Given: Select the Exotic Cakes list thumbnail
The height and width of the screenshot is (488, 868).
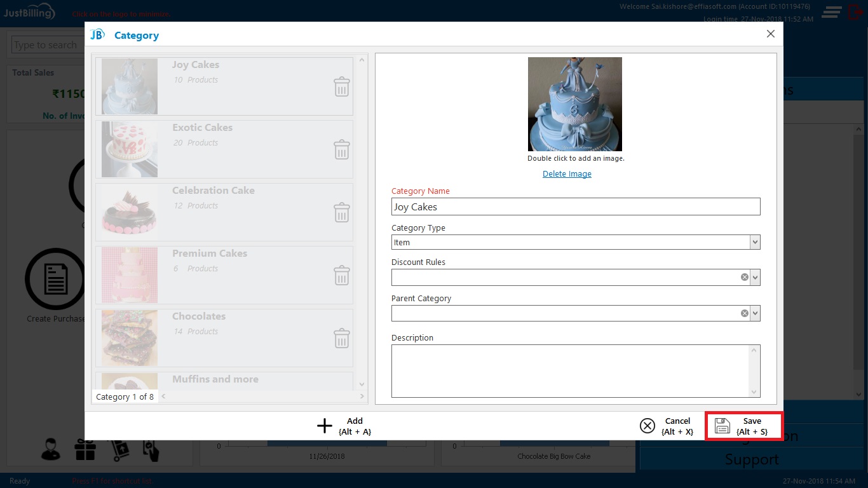Looking at the screenshot, I should click(130, 149).
